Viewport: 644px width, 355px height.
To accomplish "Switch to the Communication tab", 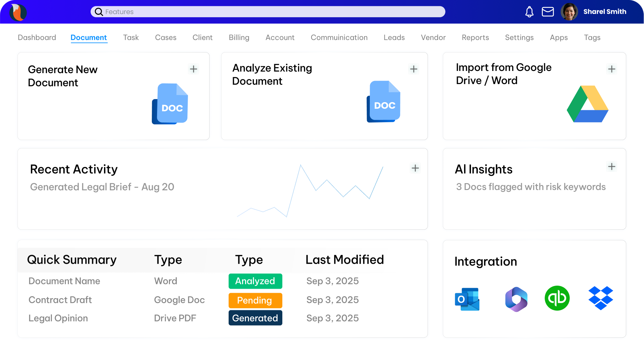I will (x=339, y=37).
